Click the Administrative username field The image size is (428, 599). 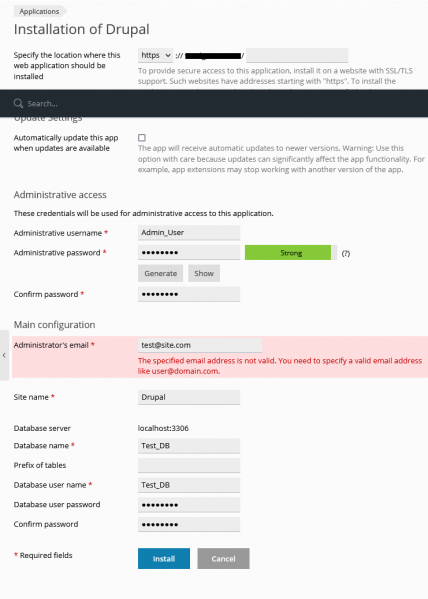(x=189, y=233)
